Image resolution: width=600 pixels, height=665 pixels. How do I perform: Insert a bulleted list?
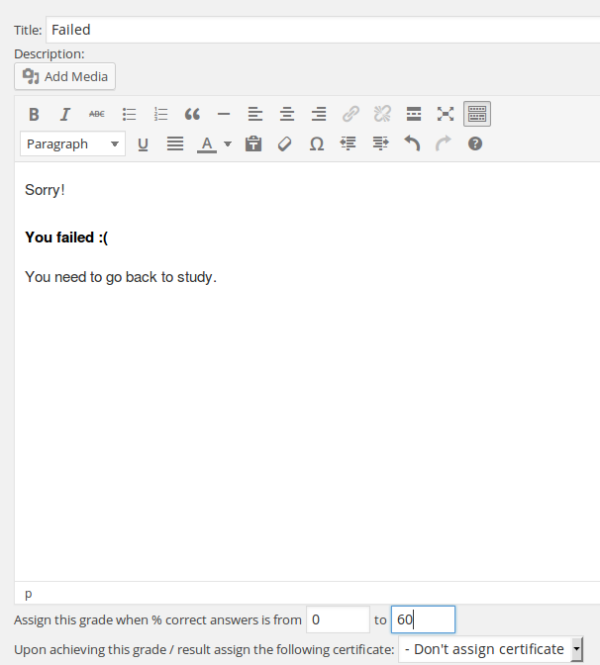[129, 114]
